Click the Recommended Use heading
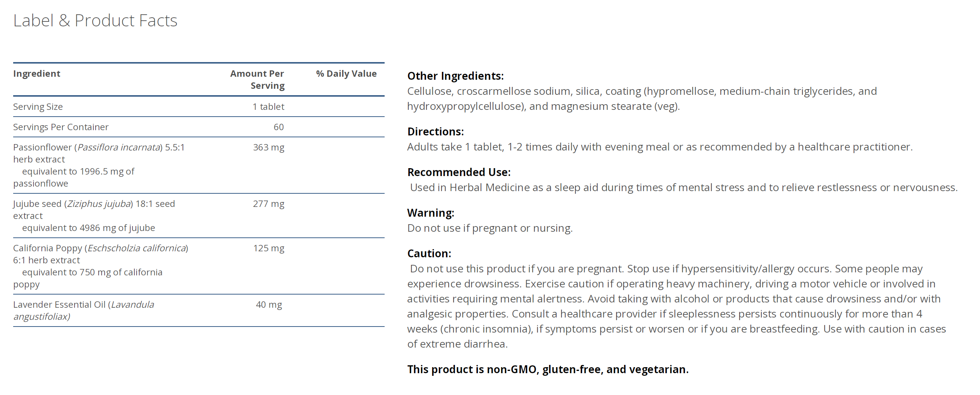This screenshot has width=980, height=395. point(459,172)
